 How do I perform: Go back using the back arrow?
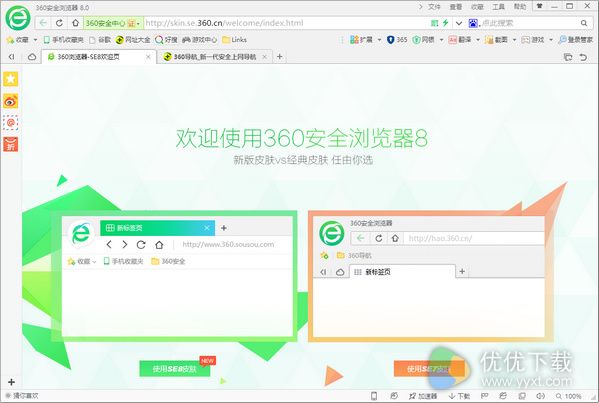click(43, 23)
